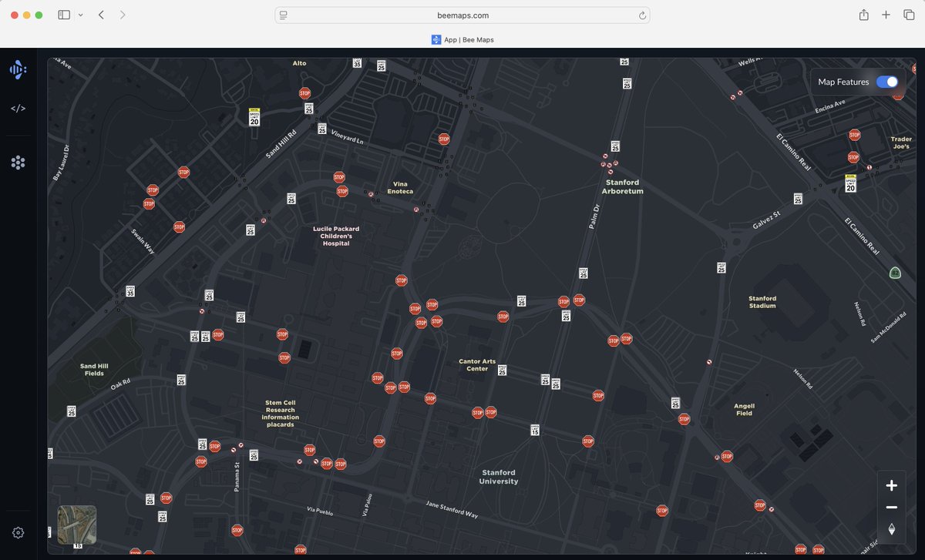This screenshot has width=925, height=560.
Task: Click the Trader Joe's place label
Action: pyautogui.click(x=901, y=143)
